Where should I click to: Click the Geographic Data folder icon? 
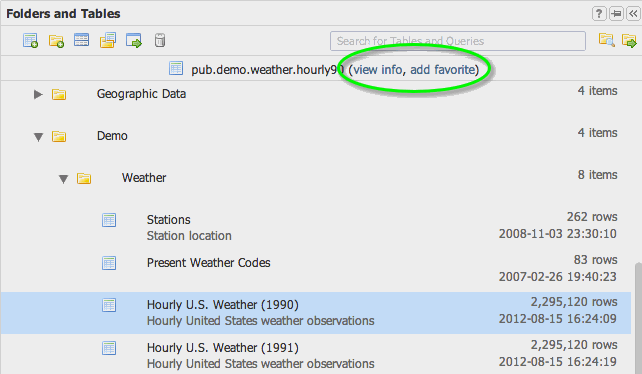click(59, 94)
